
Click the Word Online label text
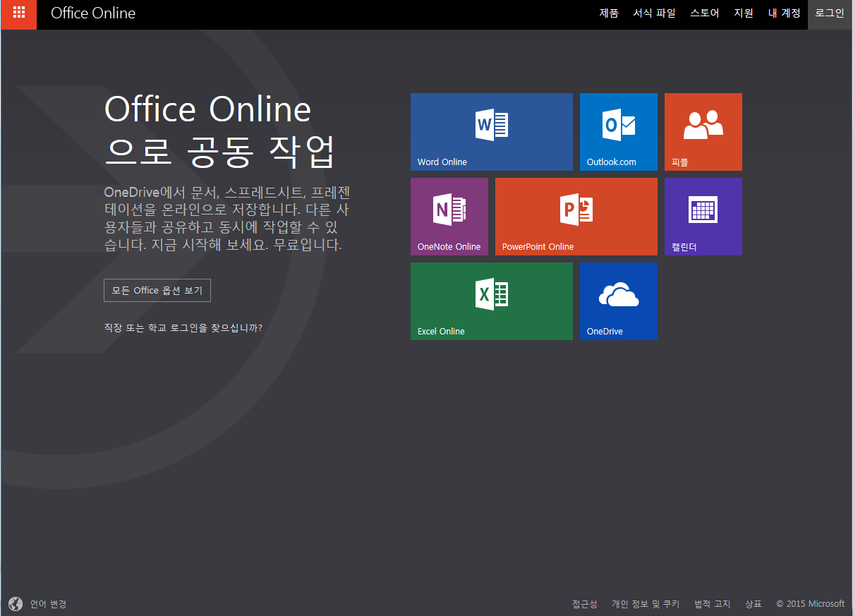pos(442,162)
